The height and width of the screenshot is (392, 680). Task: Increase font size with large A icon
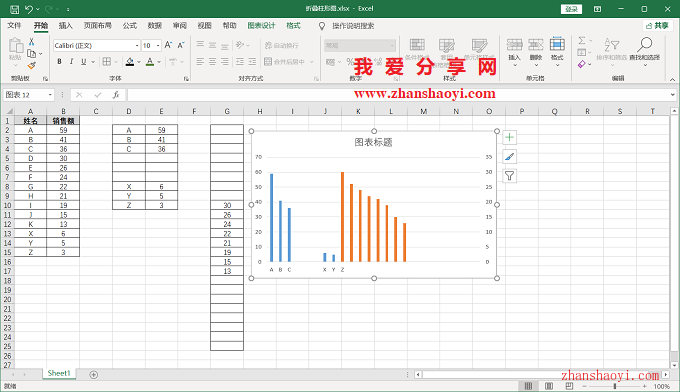pyautogui.click(x=168, y=45)
